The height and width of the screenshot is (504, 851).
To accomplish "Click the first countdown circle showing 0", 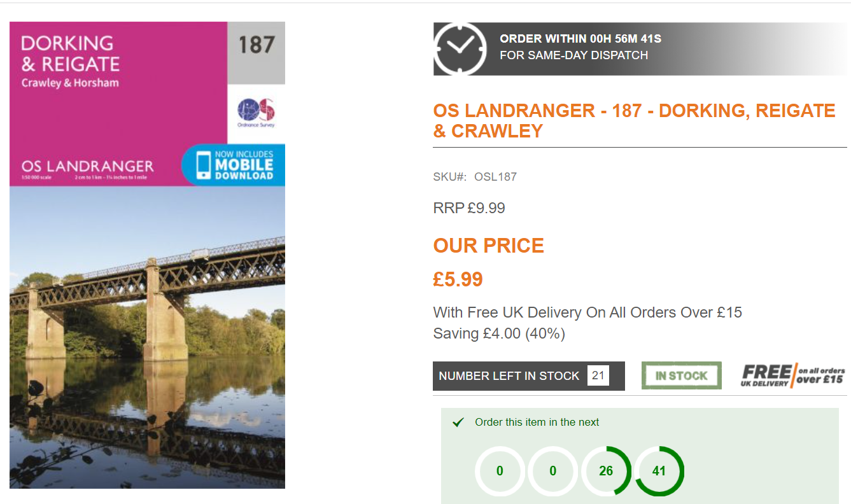I will 500,471.
